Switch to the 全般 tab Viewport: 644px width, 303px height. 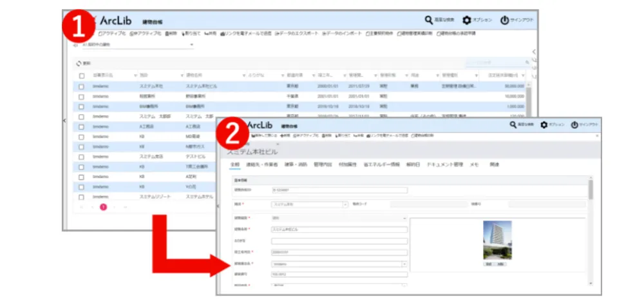(234, 164)
